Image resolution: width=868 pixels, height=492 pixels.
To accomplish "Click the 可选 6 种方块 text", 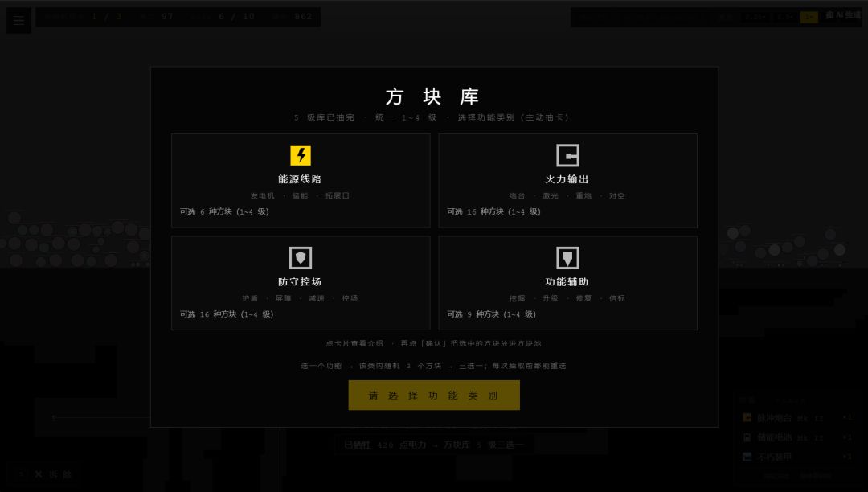I will pyautogui.click(x=224, y=212).
